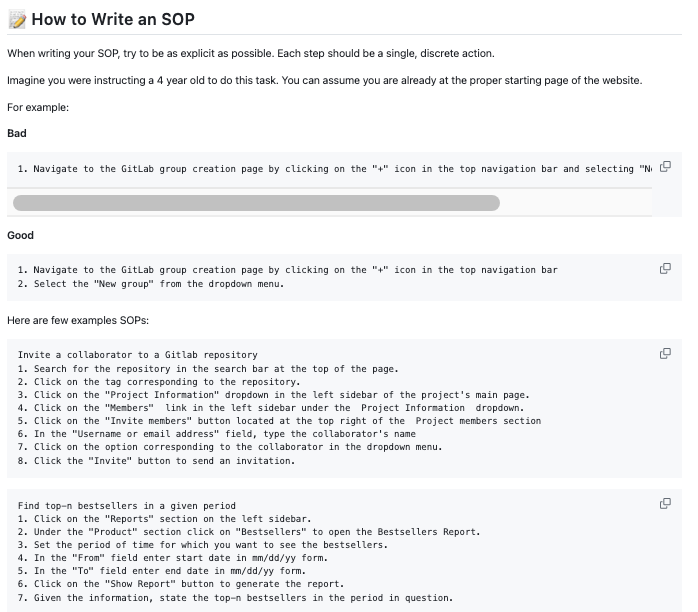Click the sentence about instructing a 4 year old

pos(324,80)
